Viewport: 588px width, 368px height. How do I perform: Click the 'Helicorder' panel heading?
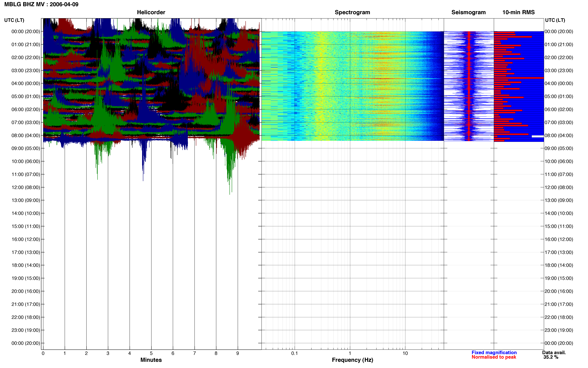pos(151,12)
